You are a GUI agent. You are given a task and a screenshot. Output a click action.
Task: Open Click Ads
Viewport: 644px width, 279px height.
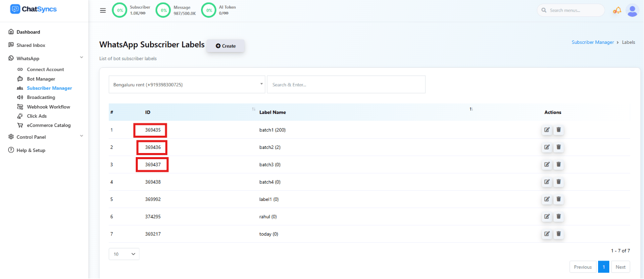(x=37, y=116)
